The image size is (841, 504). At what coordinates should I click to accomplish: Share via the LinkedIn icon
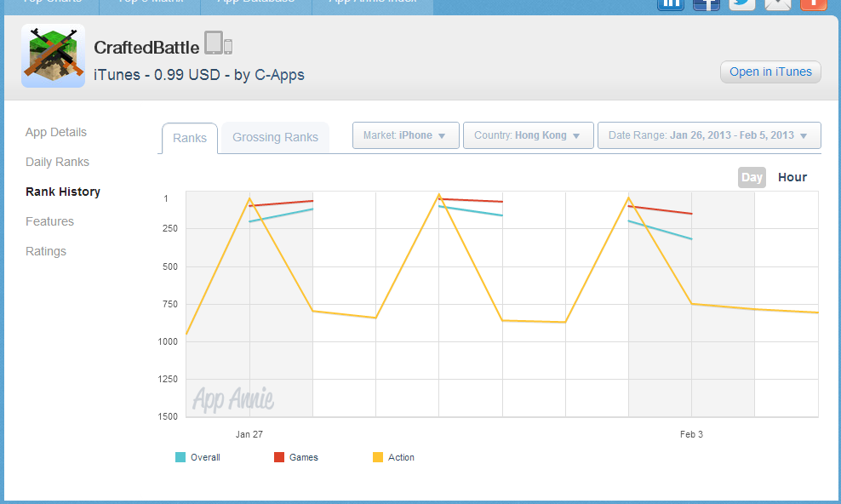(x=671, y=3)
